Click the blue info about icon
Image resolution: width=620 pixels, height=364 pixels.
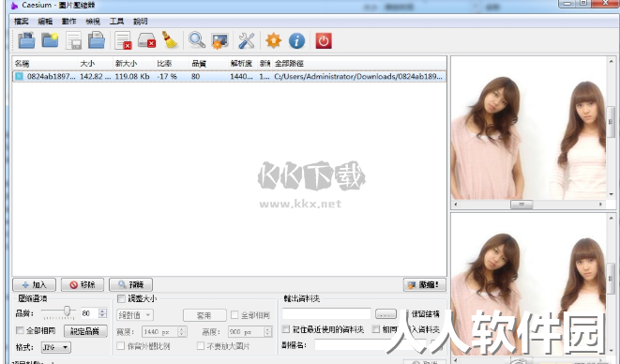click(296, 40)
